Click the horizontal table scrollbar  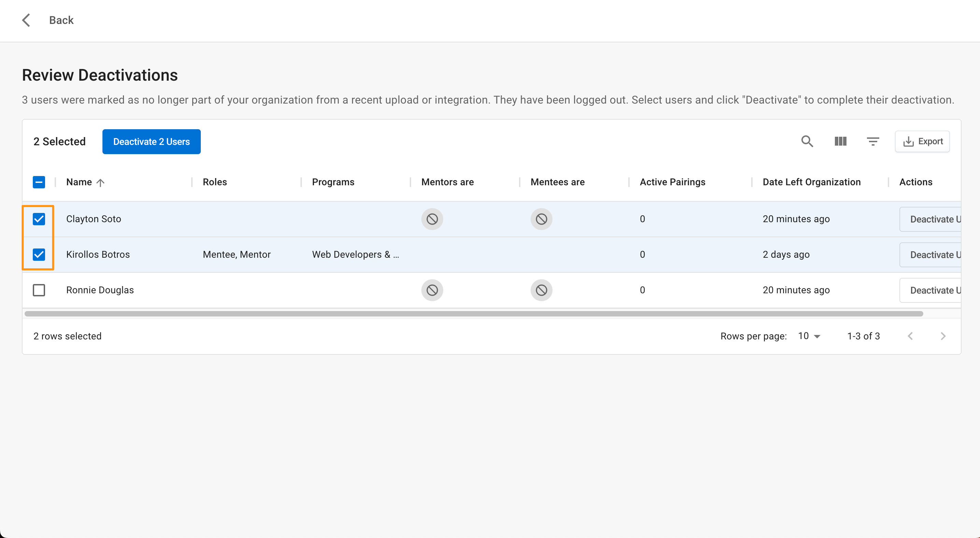tap(474, 314)
